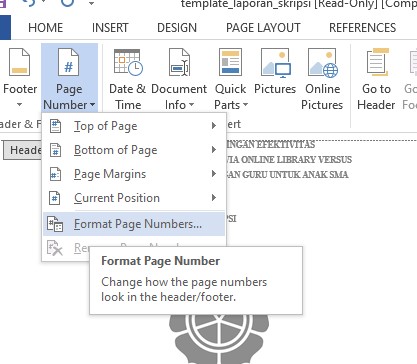Click the Format Page Numbers icon
417x364 pixels.
[55, 224]
